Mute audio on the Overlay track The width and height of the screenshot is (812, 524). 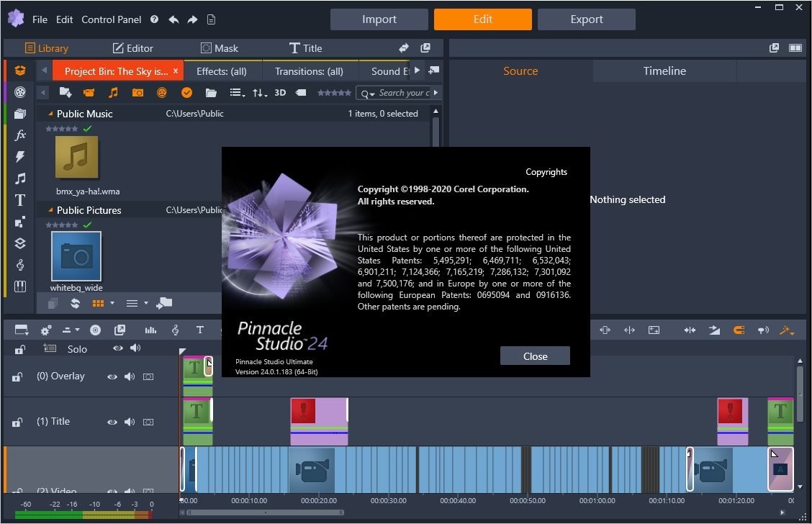130,376
